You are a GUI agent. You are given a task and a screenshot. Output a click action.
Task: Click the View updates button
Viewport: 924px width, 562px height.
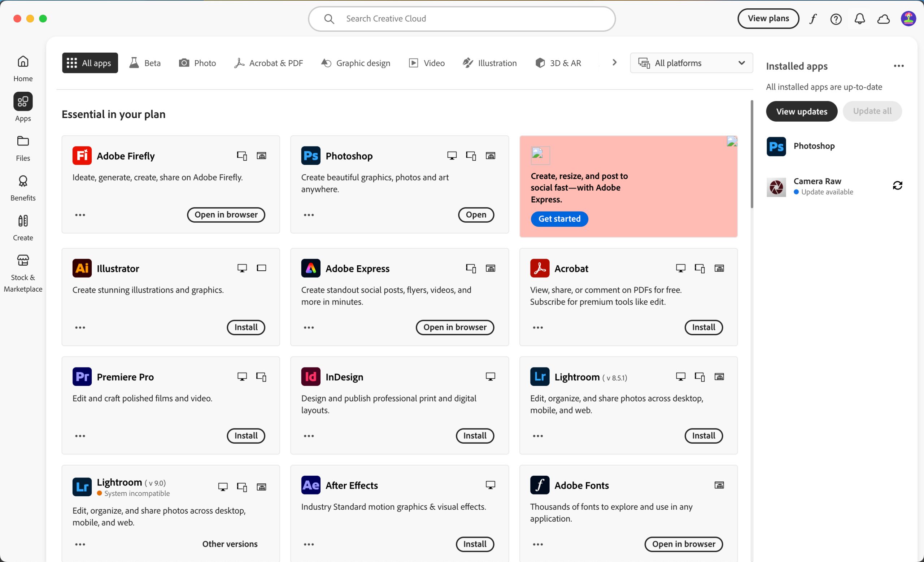801,111
